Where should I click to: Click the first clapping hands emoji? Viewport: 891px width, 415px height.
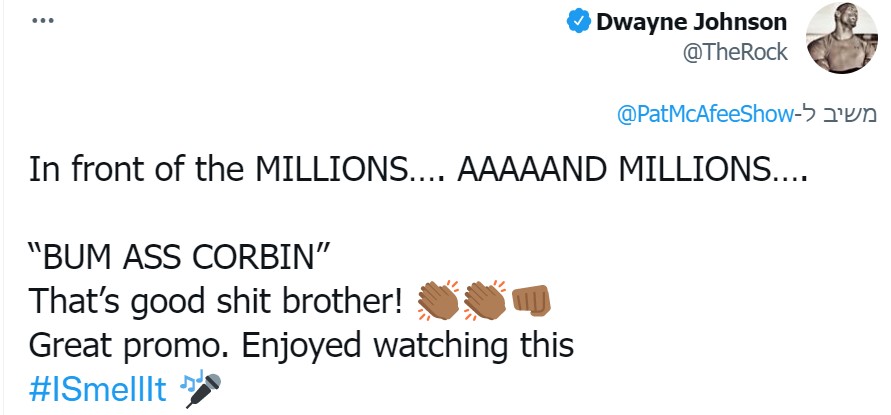pos(438,300)
